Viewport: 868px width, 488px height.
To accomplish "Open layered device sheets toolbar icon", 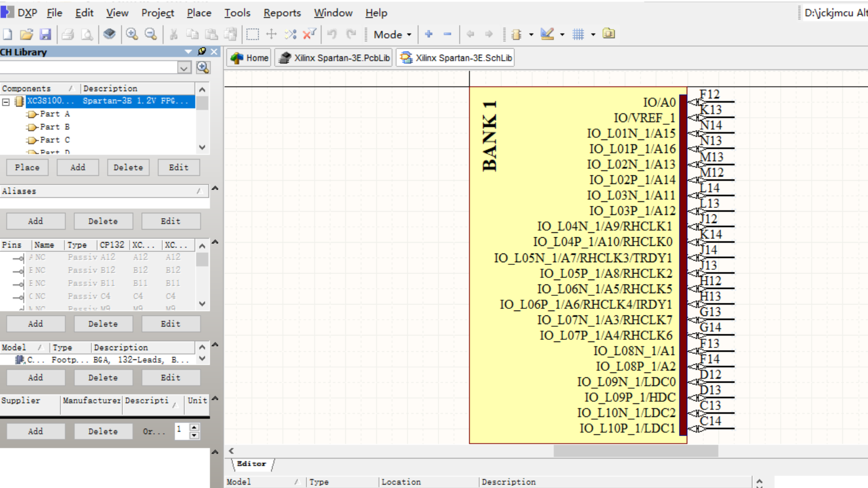I will tap(109, 34).
